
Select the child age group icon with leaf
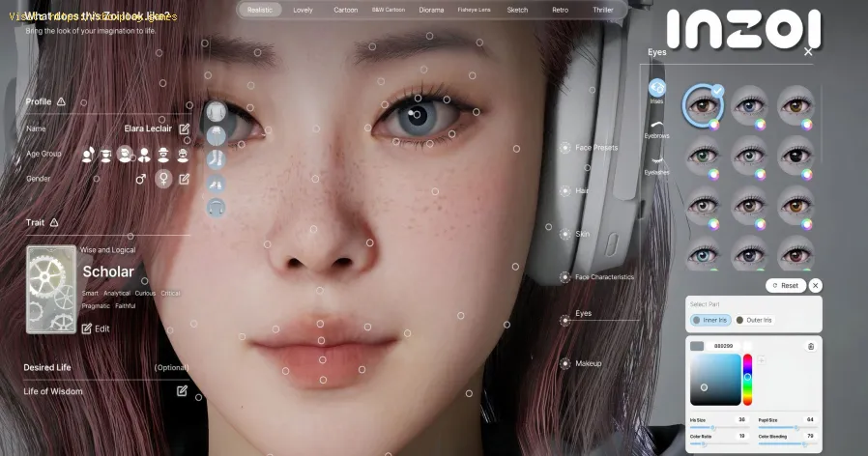point(88,155)
